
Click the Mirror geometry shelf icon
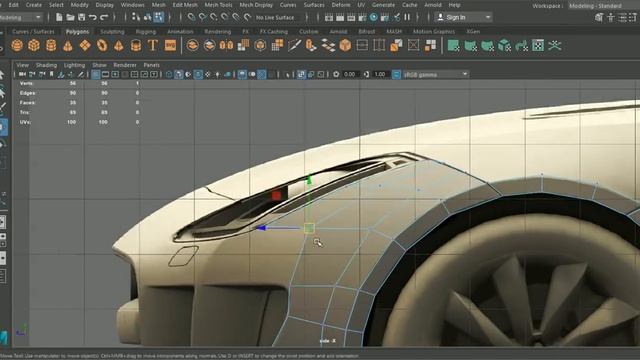click(226, 45)
